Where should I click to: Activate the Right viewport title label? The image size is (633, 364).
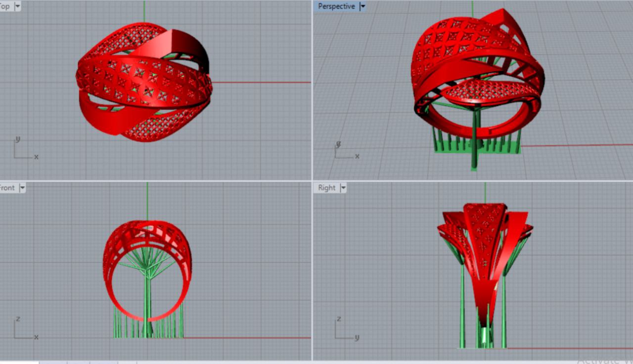tap(326, 188)
